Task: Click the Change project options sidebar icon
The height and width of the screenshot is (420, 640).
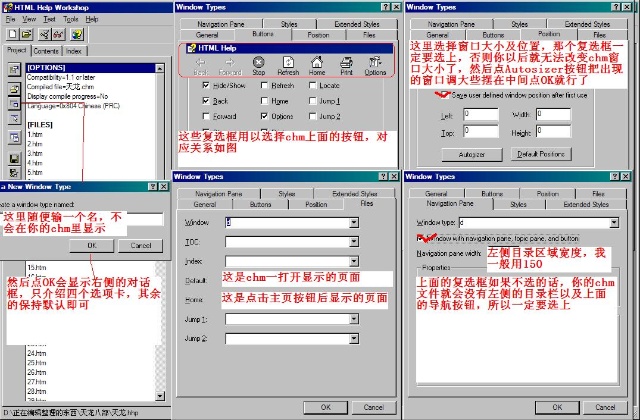Action: tap(13, 69)
